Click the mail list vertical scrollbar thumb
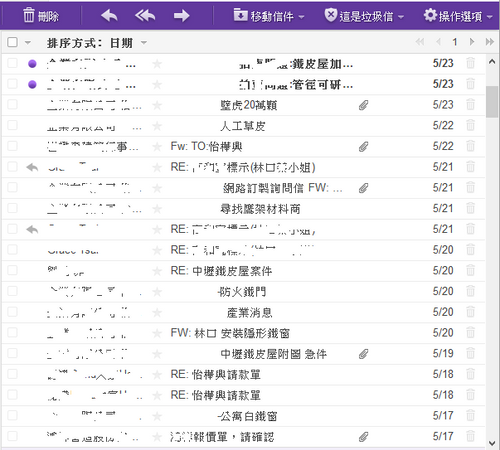This screenshot has height=450, width=500. (492, 102)
